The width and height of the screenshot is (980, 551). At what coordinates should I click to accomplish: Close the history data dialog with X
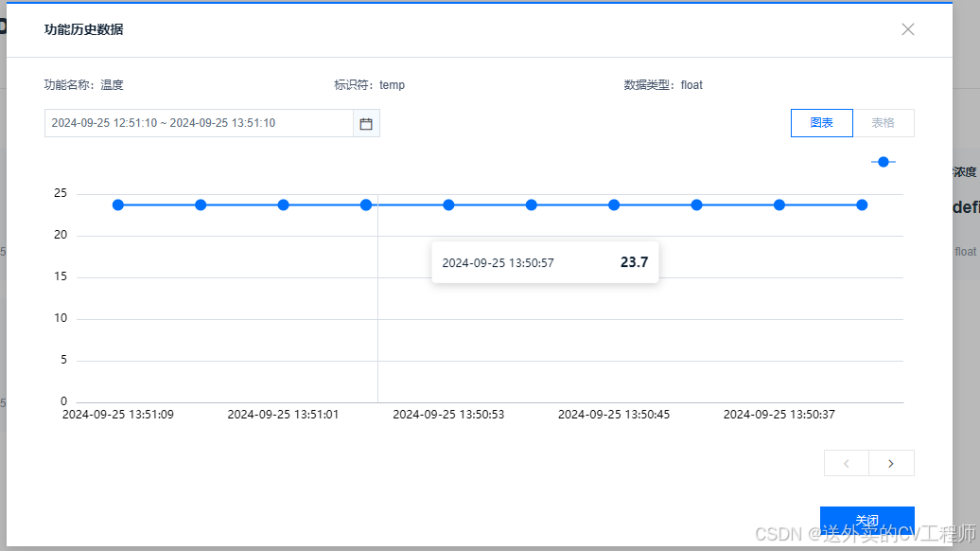[908, 29]
